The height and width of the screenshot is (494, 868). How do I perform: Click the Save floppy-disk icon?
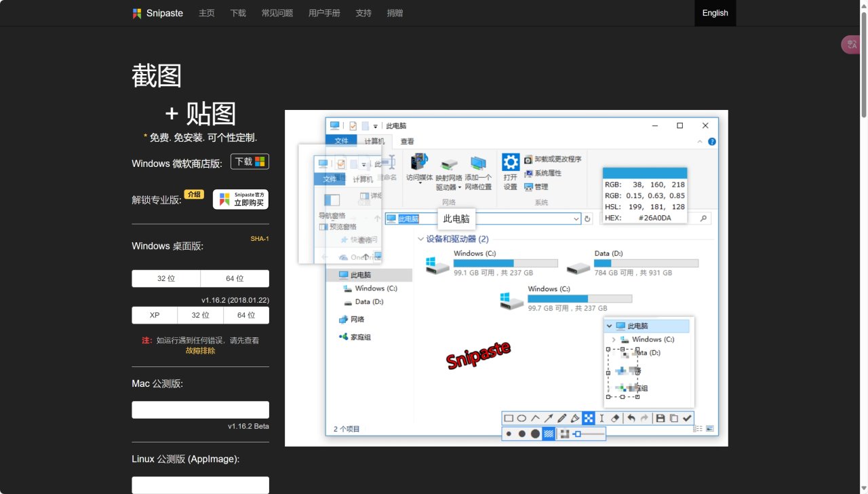point(660,419)
